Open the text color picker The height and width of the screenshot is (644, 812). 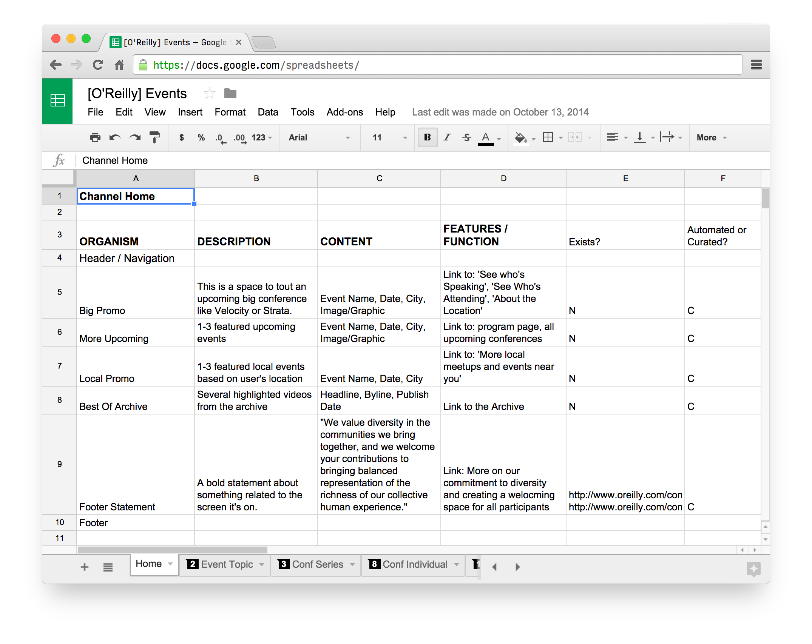click(x=489, y=138)
